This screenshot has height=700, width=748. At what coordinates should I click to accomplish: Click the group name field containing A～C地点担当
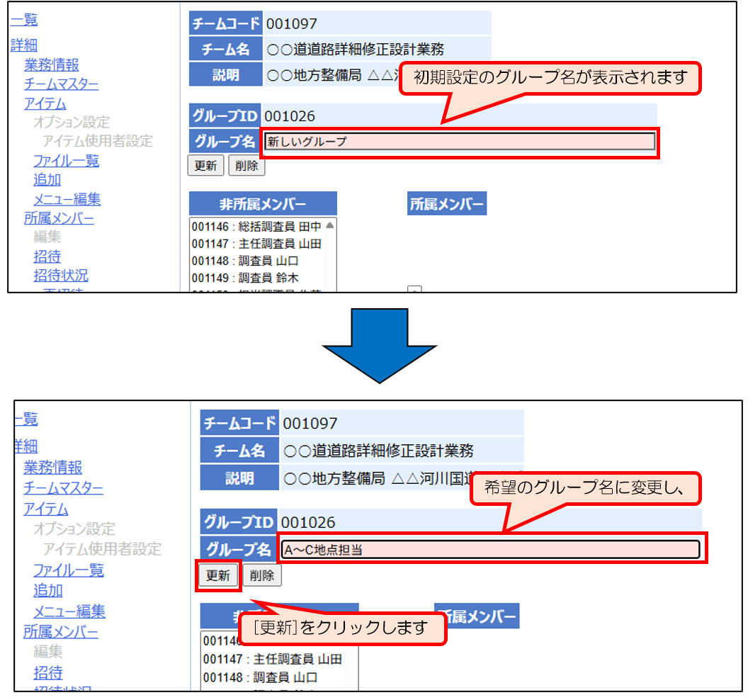point(489,549)
